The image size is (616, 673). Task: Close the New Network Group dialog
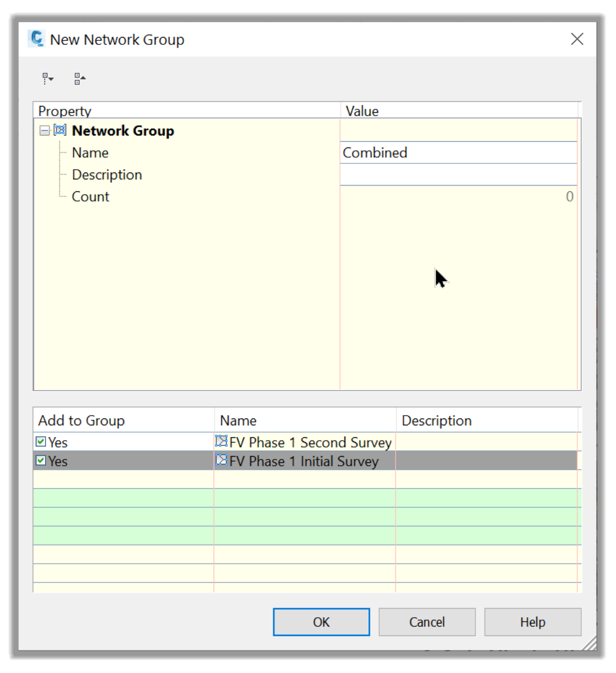(577, 39)
